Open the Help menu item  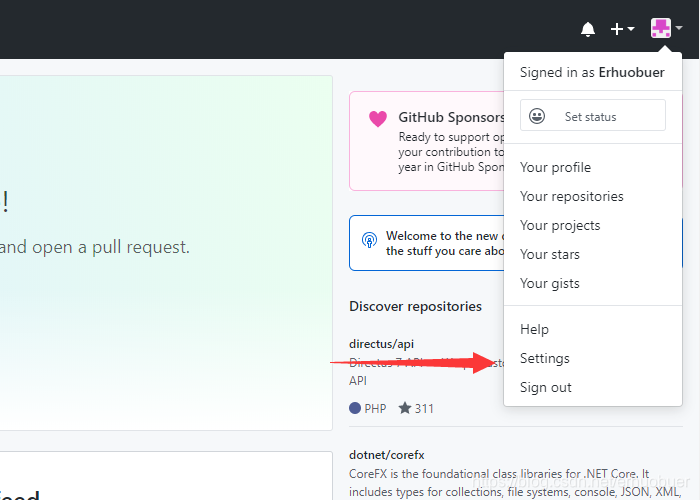[534, 329]
